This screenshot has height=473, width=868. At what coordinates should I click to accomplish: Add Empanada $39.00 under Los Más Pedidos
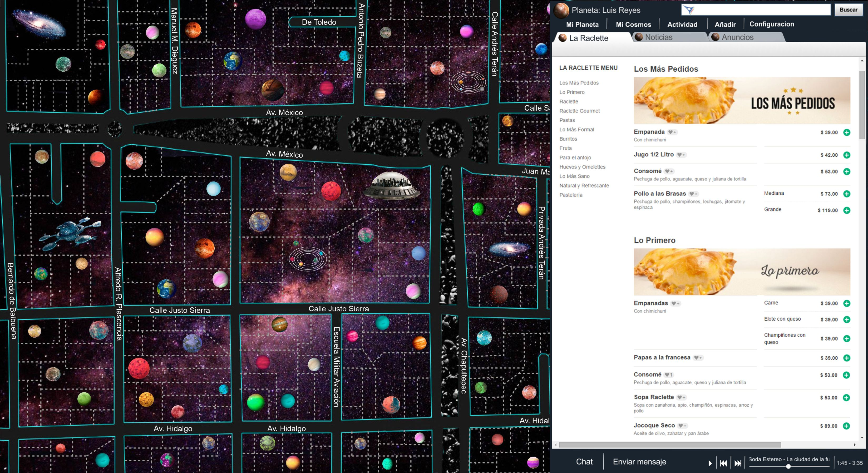[846, 132]
